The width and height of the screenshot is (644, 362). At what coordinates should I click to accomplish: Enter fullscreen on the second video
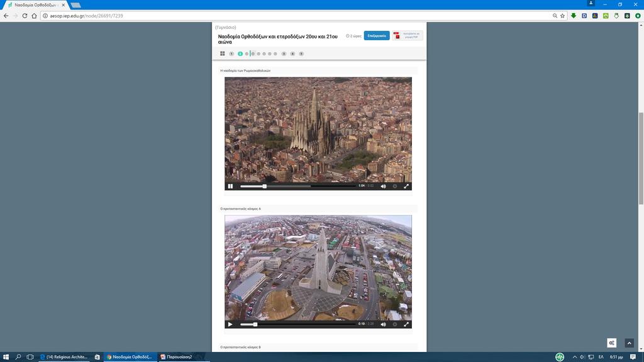406,324
